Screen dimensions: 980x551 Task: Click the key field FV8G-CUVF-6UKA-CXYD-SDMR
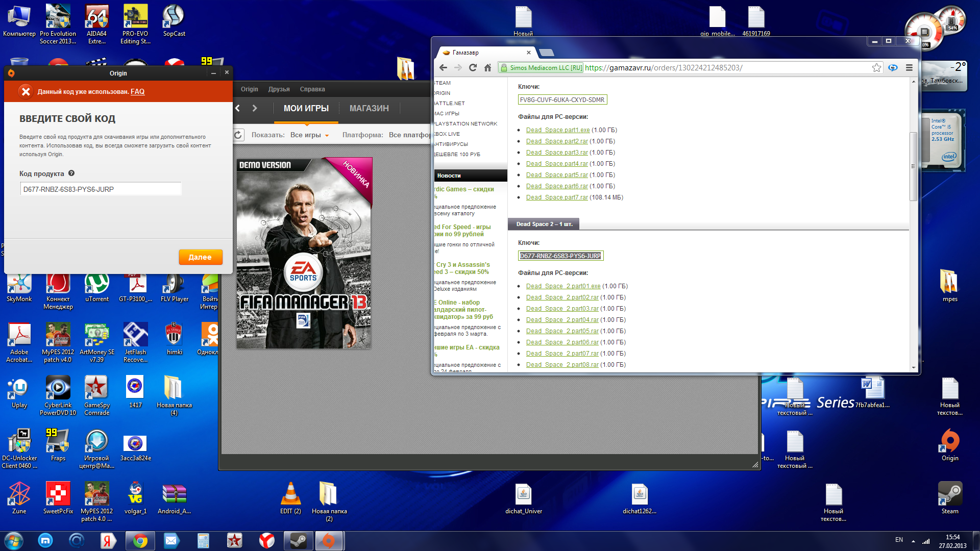click(562, 100)
